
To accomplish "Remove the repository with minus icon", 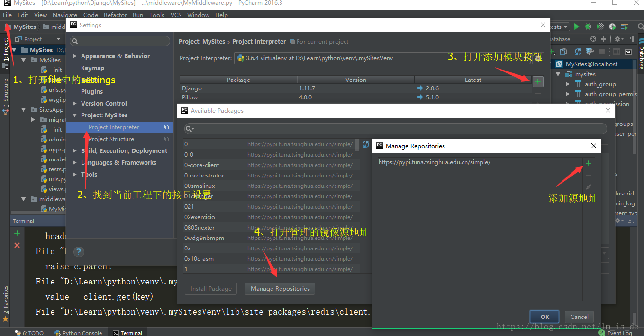I will (588, 176).
